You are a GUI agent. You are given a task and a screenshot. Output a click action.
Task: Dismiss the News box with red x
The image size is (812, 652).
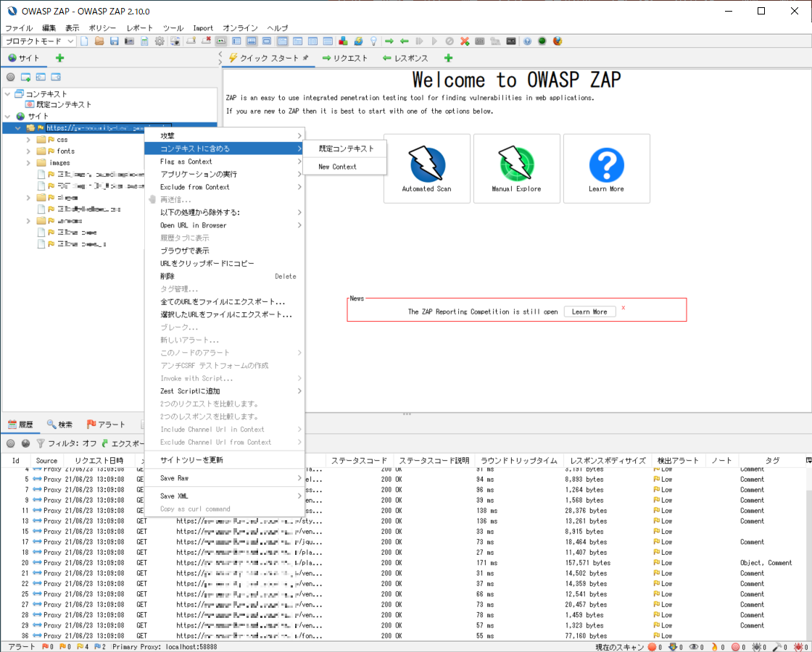coord(623,307)
